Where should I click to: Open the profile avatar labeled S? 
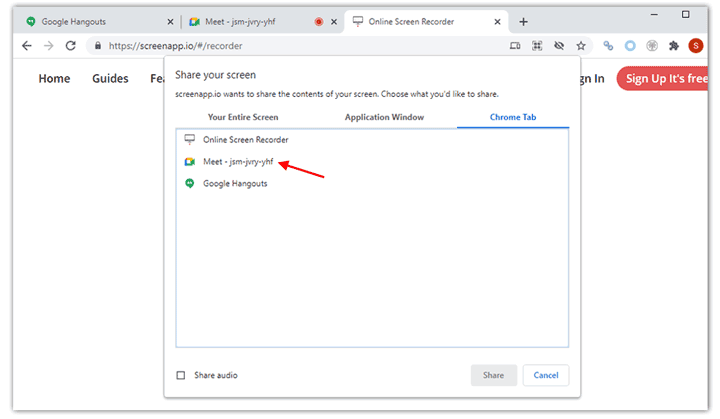pyautogui.click(x=696, y=46)
